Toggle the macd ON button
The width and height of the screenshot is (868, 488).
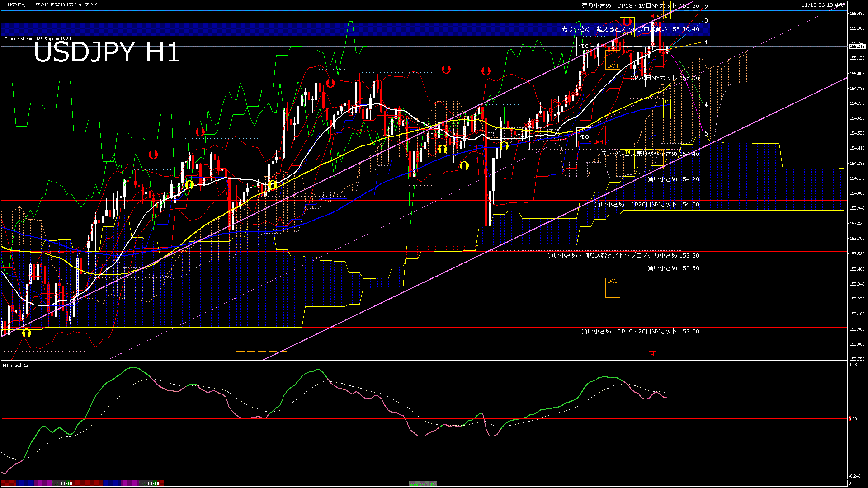pyautogui.click(x=423, y=484)
